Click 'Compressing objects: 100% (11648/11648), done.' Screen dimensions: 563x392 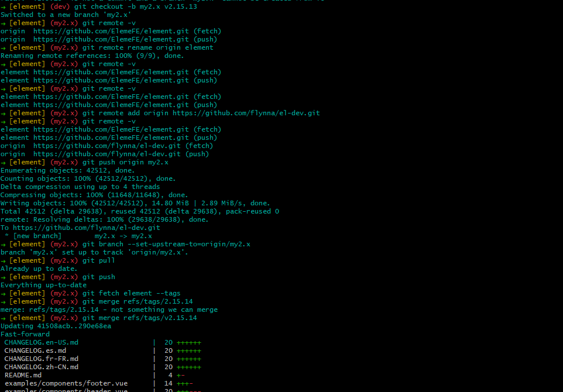[x=94, y=195]
